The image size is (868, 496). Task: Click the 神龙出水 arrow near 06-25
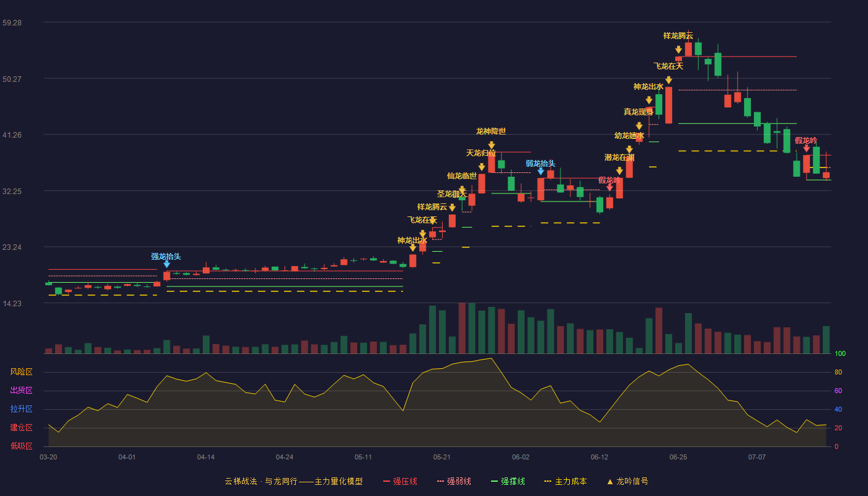click(x=649, y=100)
